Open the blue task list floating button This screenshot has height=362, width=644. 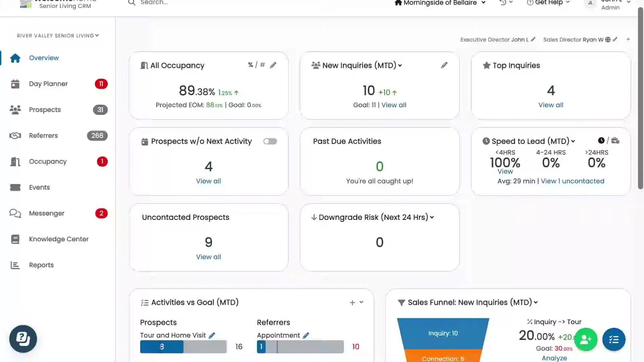(614, 340)
